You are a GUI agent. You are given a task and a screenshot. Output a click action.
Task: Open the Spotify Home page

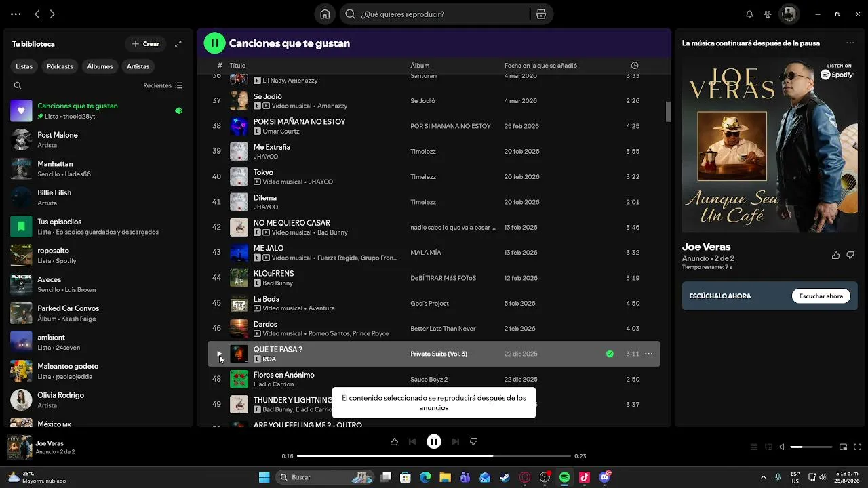coord(325,14)
